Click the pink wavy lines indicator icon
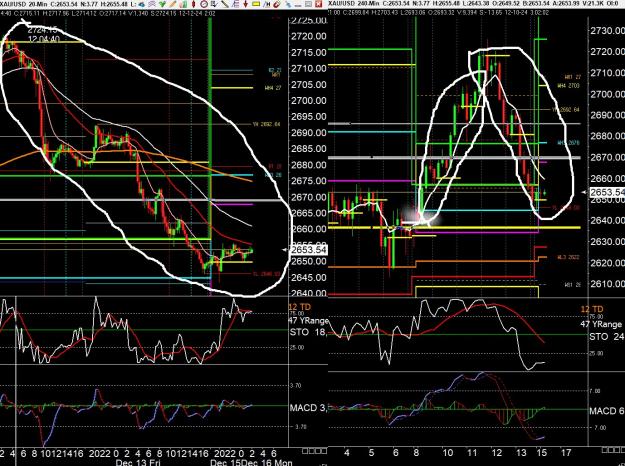The image size is (625, 466). pyautogui.click(x=152, y=4)
